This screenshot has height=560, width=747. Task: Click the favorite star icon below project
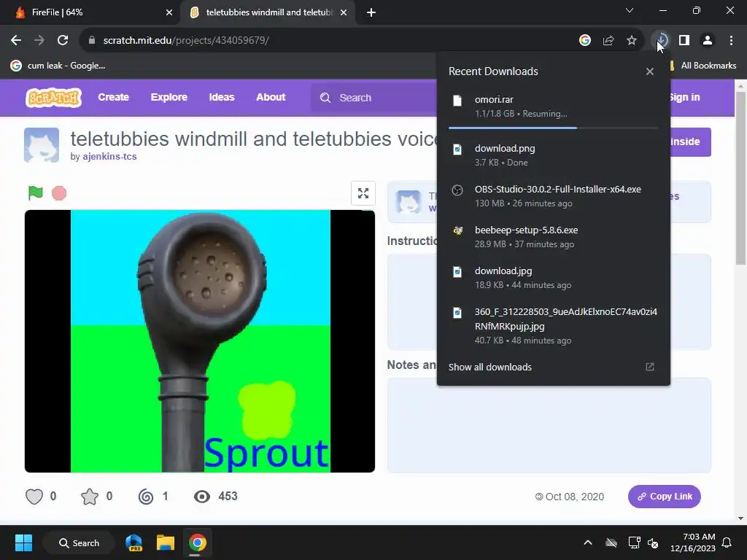(90, 497)
